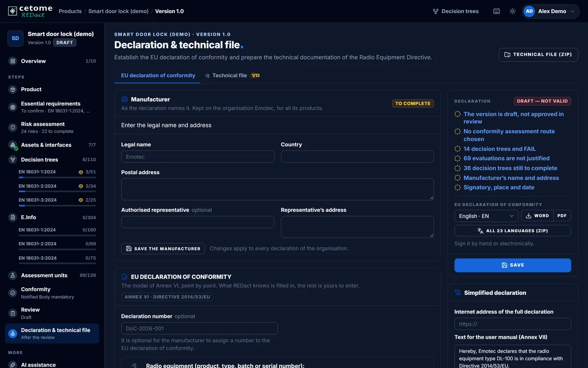Open the English · EN language dropdown

coord(486,216)
